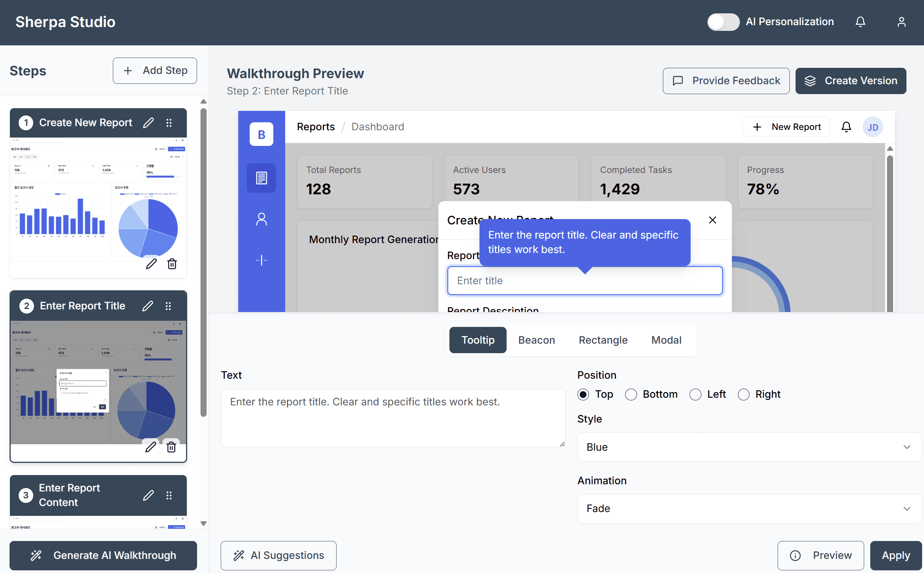This screenshot has height=573, width=924.
Task: Edit the Enter Report Content step name
Action: (148, 495)
